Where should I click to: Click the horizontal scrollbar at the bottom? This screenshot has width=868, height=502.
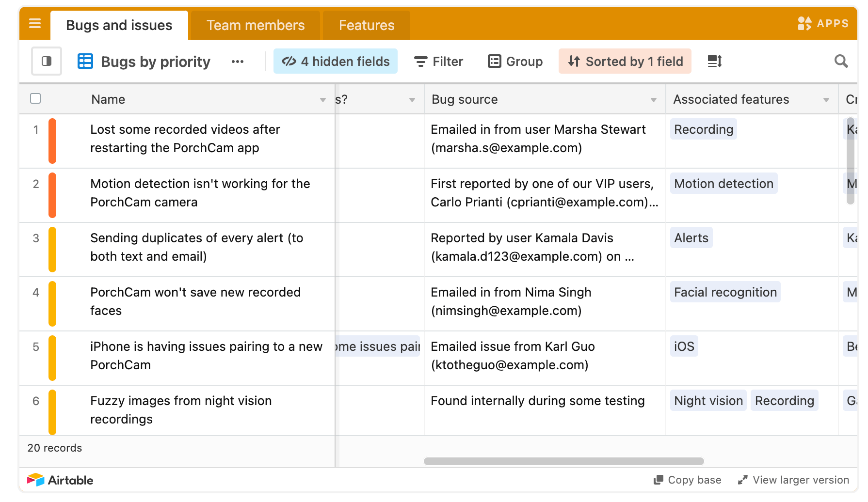(x=563, y=461)
